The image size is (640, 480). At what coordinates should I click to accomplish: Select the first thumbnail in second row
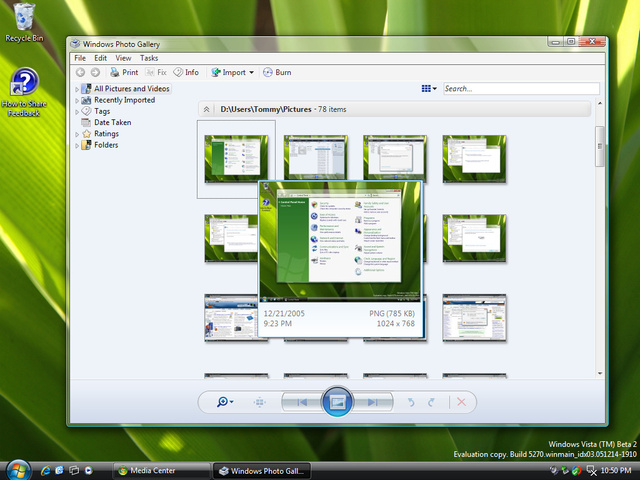pyautogui.click(x=231, y=238)
